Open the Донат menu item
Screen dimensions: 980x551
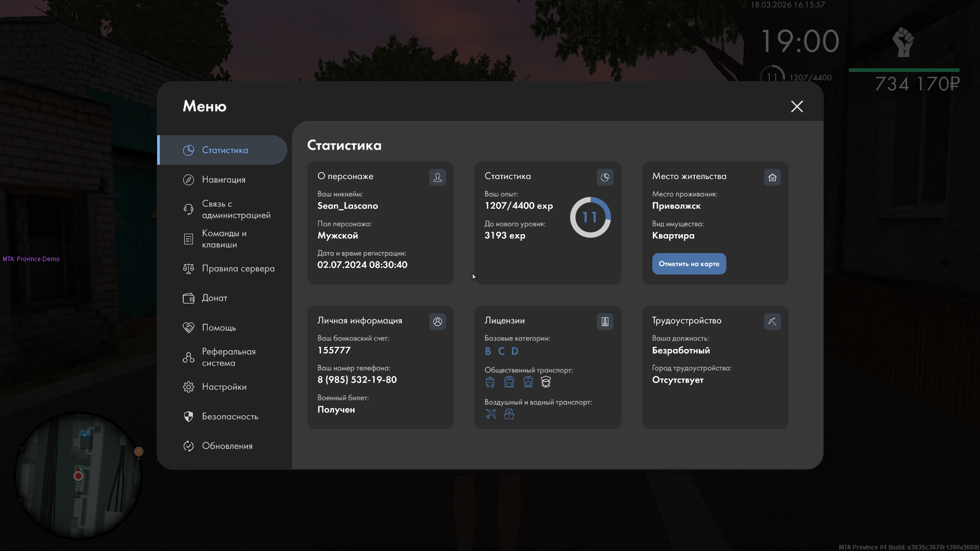coord(214,298)
